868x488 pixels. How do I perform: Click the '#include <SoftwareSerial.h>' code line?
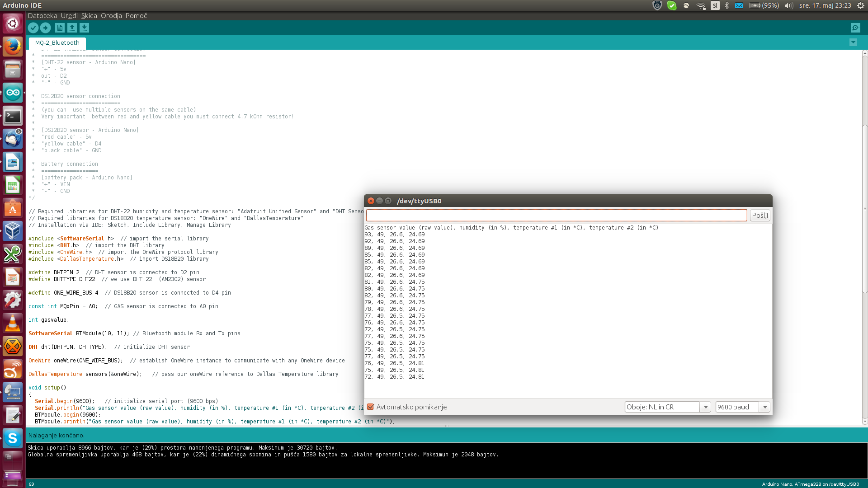point(118,239)
